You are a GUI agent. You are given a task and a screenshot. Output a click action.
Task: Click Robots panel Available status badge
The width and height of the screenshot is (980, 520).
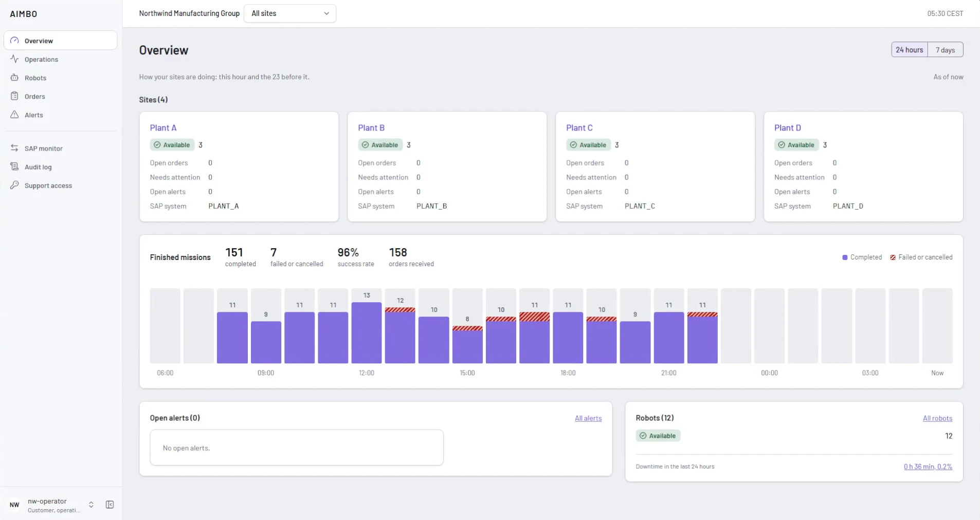(x=658, y=436)
